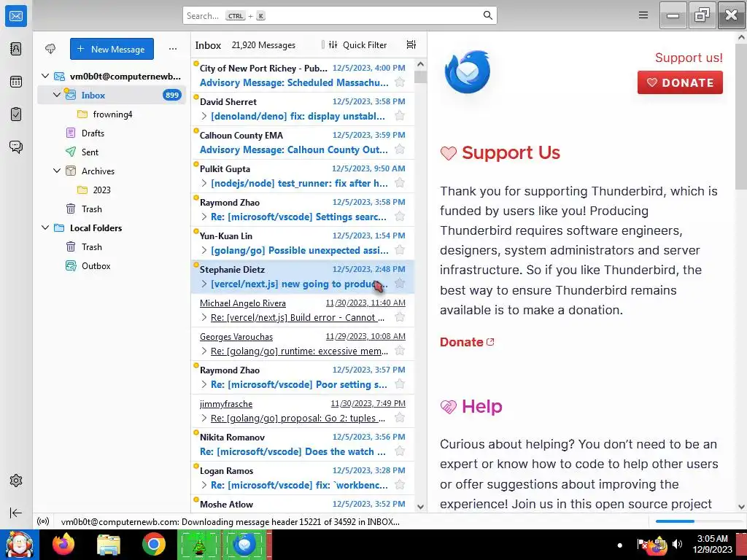Click the Donate link under Support Us
The height and width of the screenshot is (560, 747).
point(467,342)
